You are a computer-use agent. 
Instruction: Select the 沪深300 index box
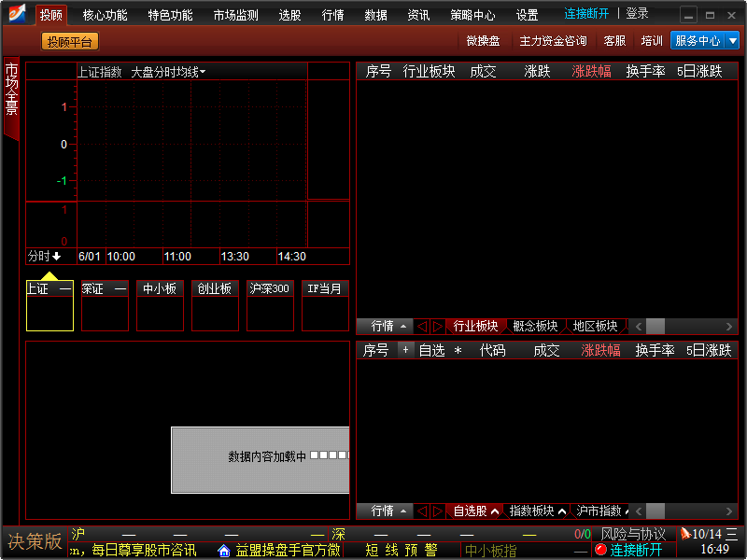point(270,305)
